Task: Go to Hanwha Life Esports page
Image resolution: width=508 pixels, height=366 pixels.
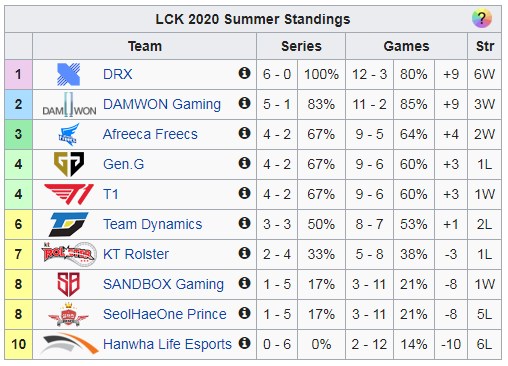Action: pos(167,344)
